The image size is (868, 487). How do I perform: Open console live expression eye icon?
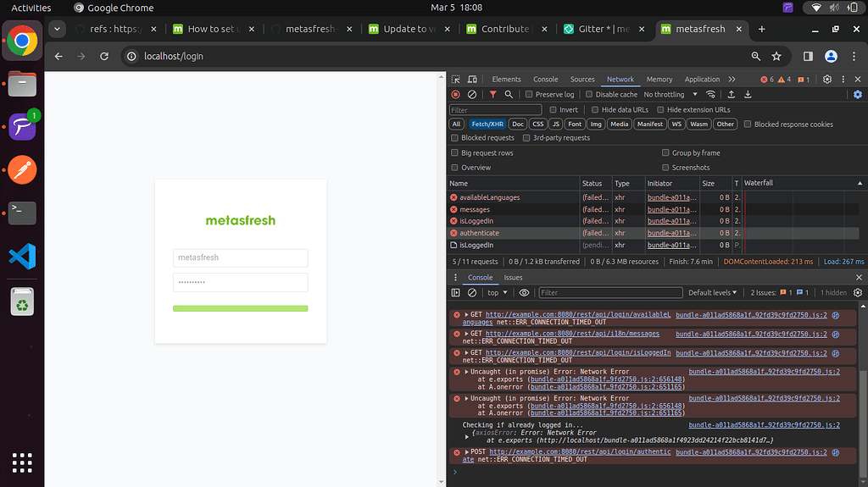(524, 293)
